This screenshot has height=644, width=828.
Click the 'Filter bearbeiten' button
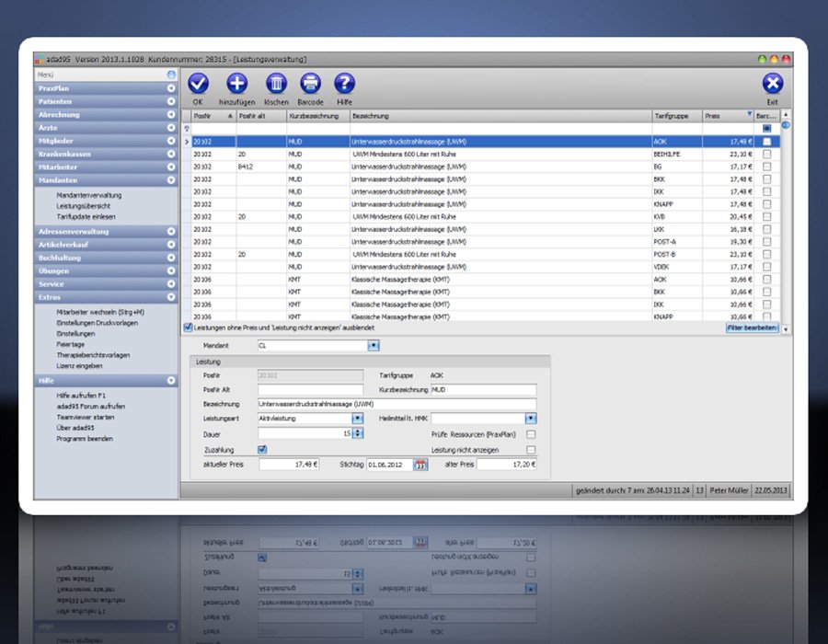(x=752, y=327)
